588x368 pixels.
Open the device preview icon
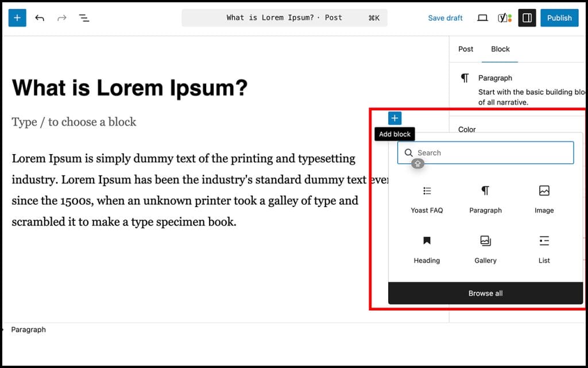pyautogui.click(x=482, y=18)
